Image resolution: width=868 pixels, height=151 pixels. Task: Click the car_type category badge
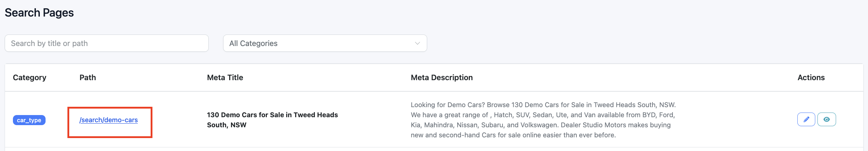click(x=29, y=120)
